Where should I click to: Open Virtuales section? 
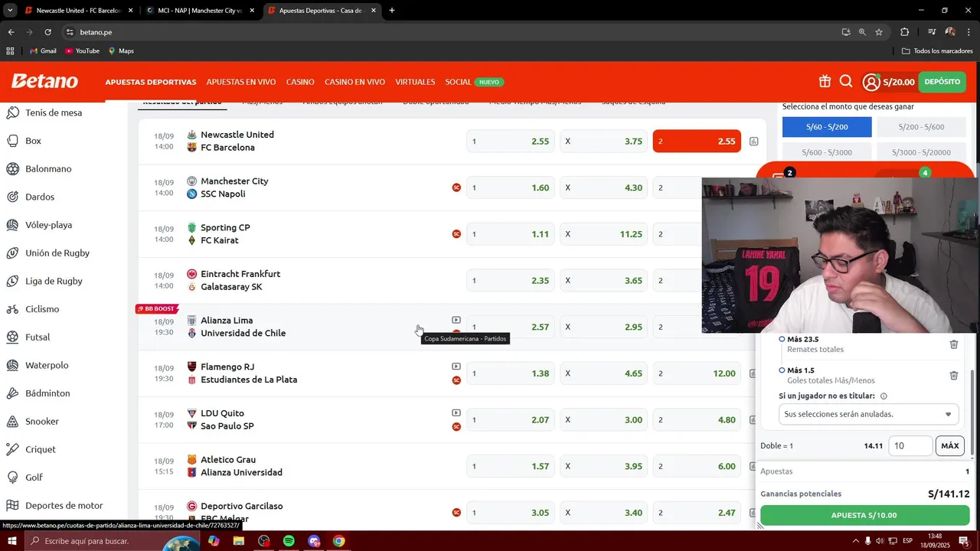(415, 82)
